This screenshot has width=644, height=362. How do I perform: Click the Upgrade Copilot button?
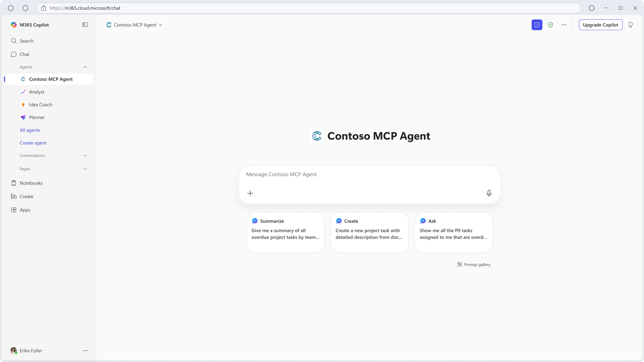600,25
